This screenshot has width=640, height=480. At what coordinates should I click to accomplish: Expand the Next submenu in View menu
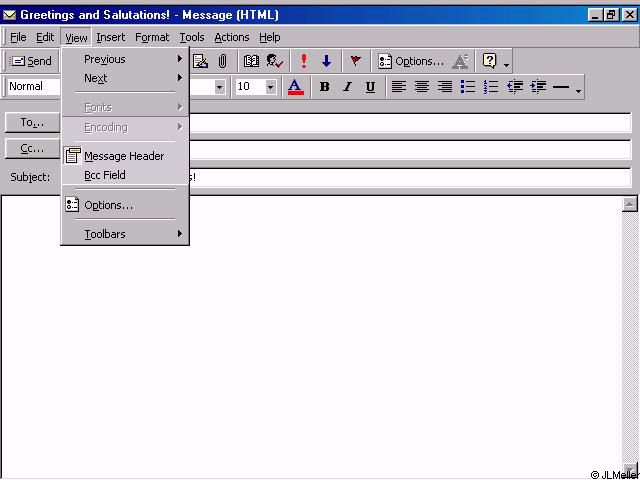tap(125, 78)
